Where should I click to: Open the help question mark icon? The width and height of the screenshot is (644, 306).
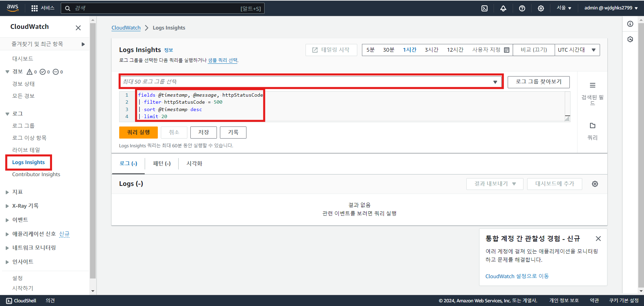(522, 8)
